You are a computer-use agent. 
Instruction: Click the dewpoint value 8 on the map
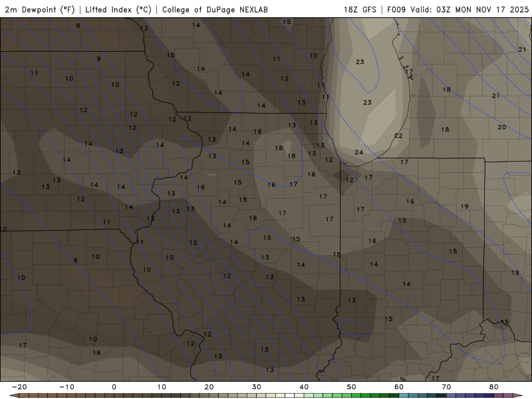click(78, 25)
